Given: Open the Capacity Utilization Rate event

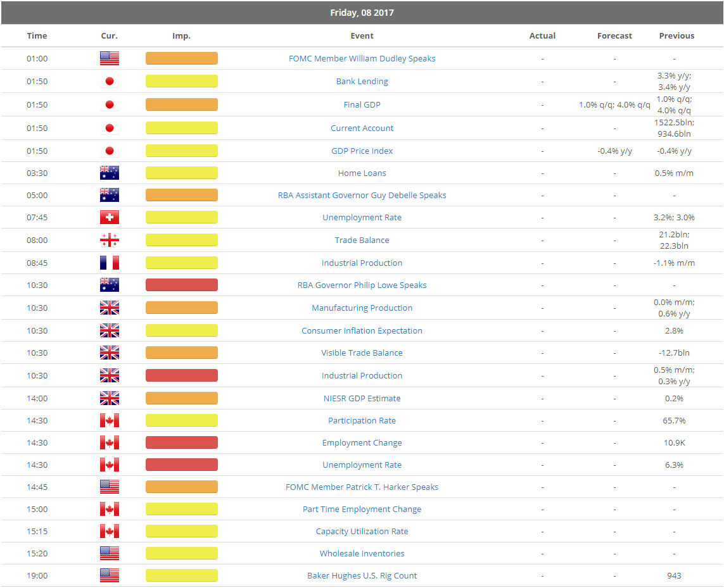Looking at the screenshot, I should pos(362,532).
